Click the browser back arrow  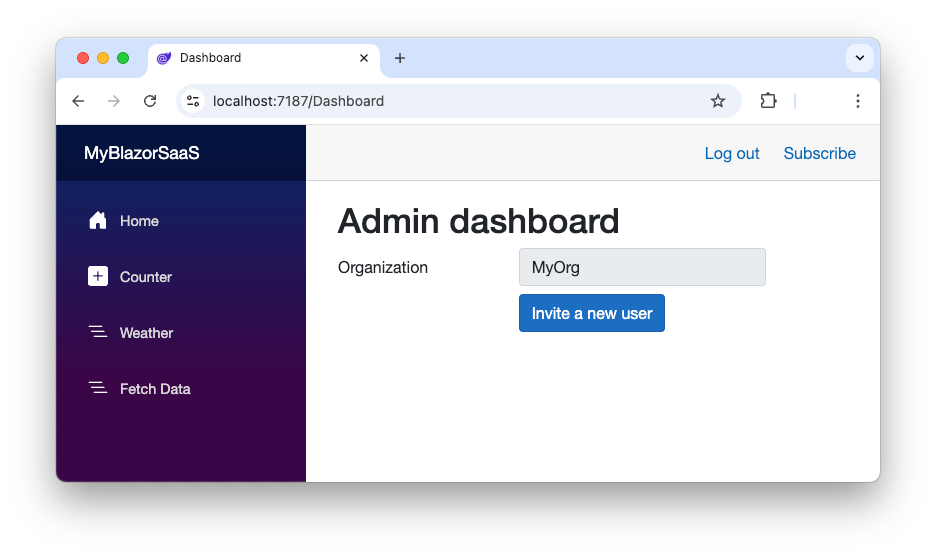78,101
